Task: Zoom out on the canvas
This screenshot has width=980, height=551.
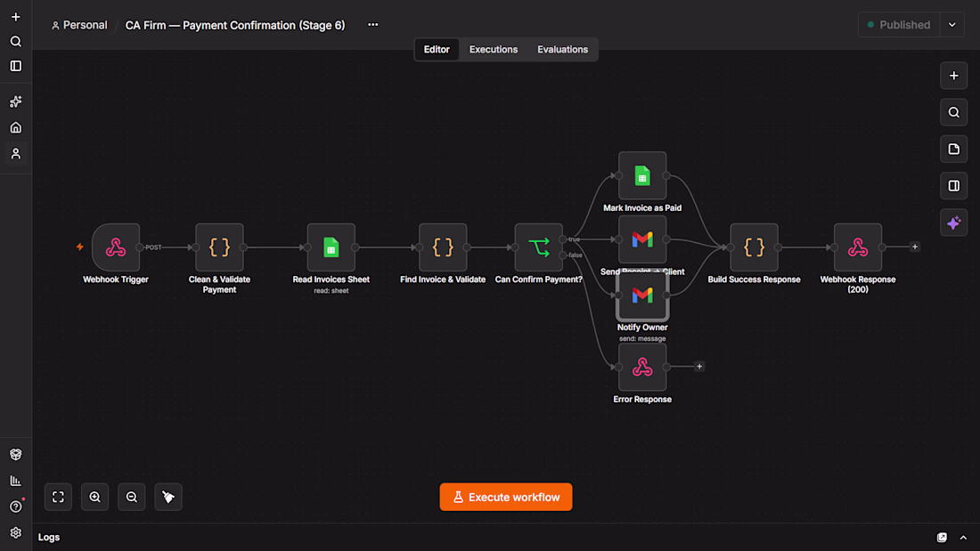Action: 132,498
